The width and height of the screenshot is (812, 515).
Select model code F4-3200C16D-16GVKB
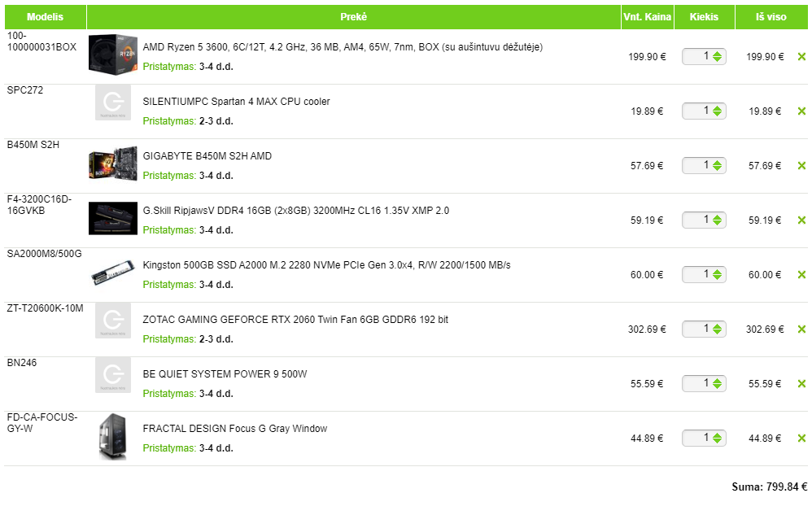tap(39, 205)
